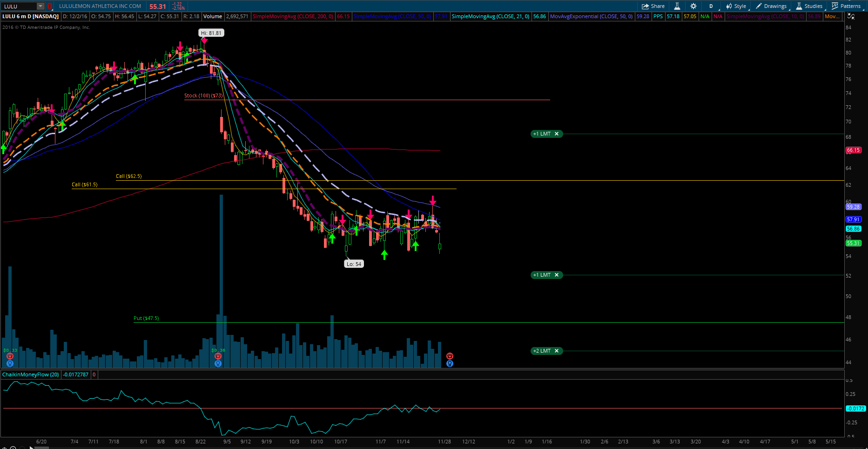Click the blue lightbulb icon near 9/5
Viewport: 868px width, 449px height.
(x=218, y=363)
